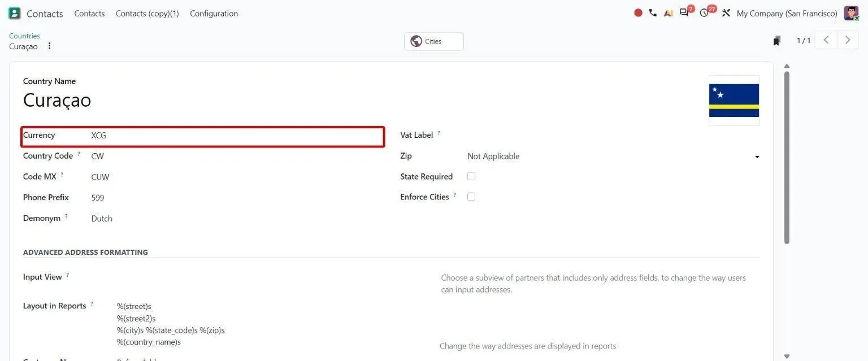Viewport: 868px width, 361px height.
Task: Open the debug tools wrench icon
Action: tap(726, 13)
